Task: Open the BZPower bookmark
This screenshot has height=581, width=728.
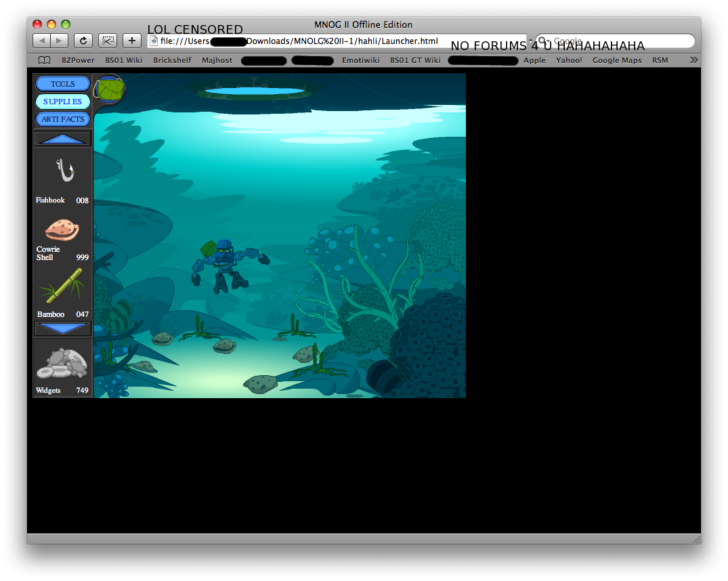Action: (x=78, y=60)
